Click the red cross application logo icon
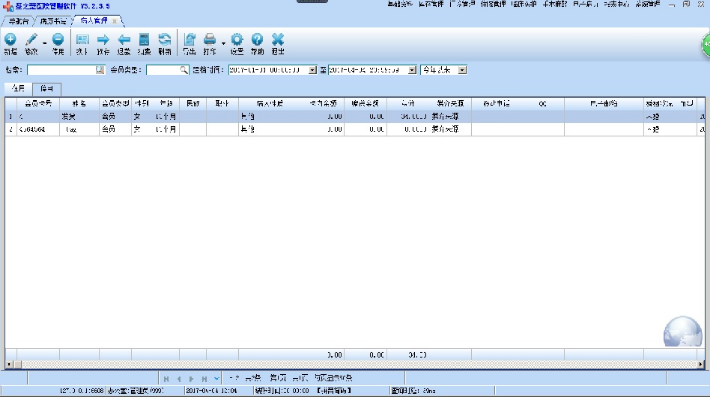Image resolution: width=710 pixels, height=399 pixels. [8, 6]
